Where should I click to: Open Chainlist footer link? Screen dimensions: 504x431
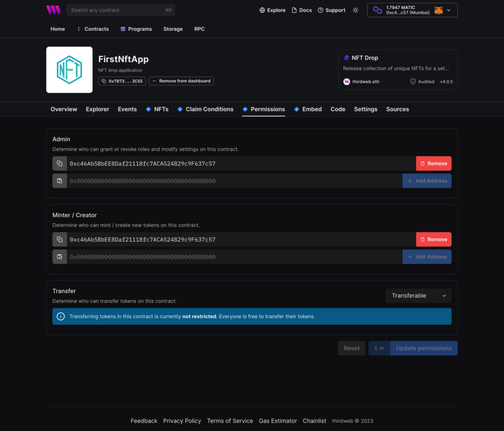(315, 421)
